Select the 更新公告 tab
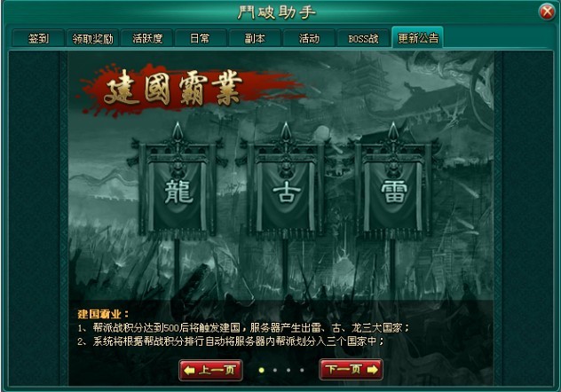Screen dimensions: 561x392 coord(417,37)
